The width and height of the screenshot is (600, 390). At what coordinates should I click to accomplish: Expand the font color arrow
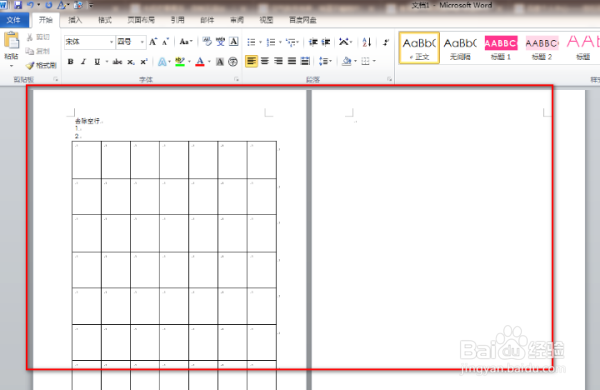click(209, 62)
